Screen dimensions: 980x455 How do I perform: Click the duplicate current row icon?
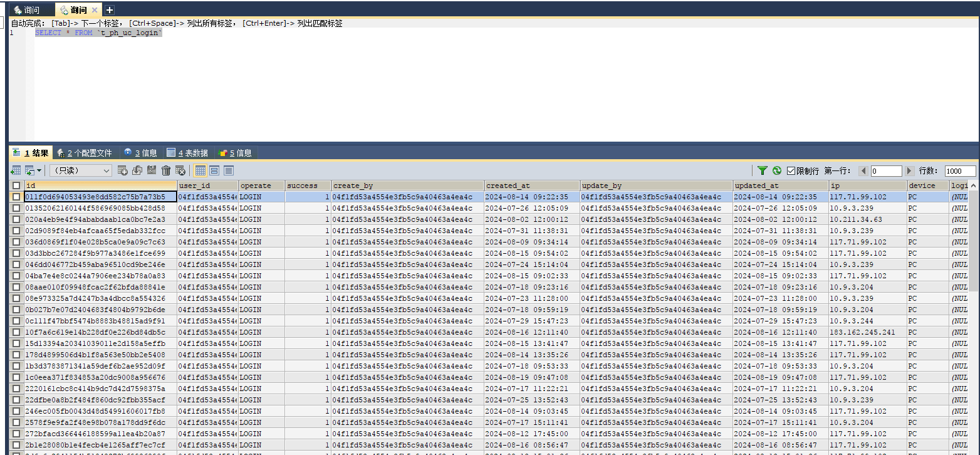(137, 170)
